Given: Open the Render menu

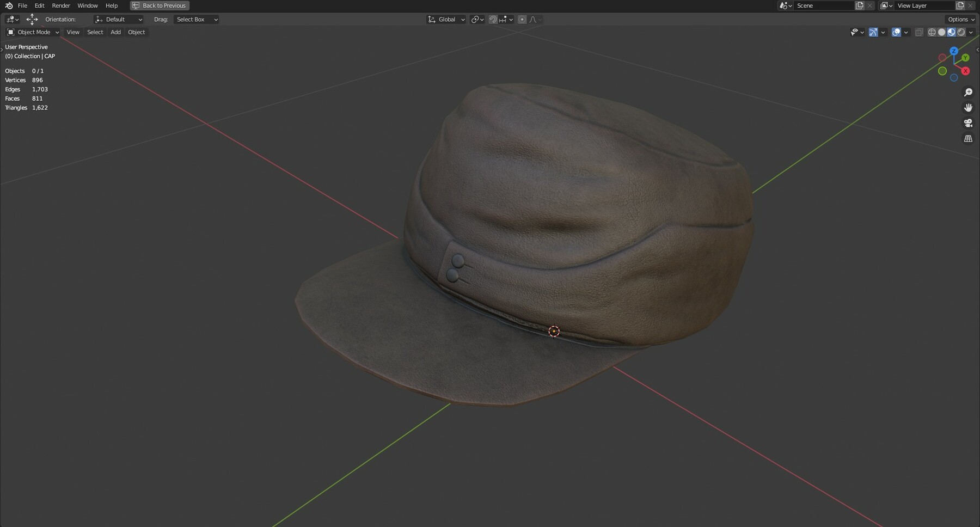Looking at the screenshot, I should point(60,5).
